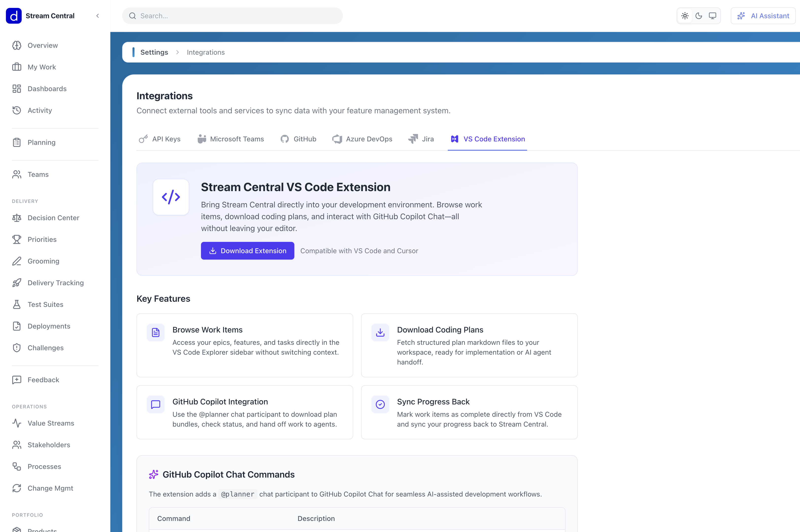This screenshot has width=800, height=532.
Task: Click the Download Extension button
Action: (248, 251)
